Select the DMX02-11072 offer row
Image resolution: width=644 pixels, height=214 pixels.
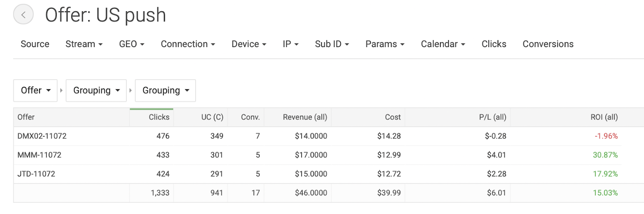coord(42,136)
